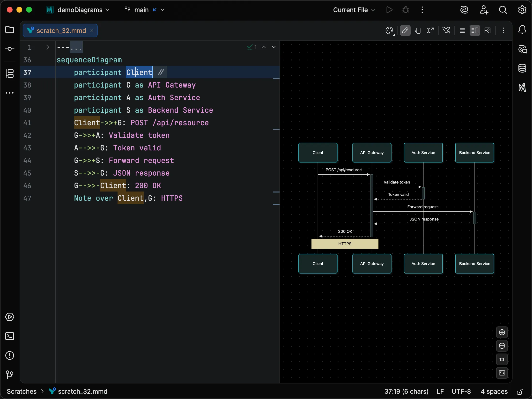
Task: Open the Project folder tool window
Action: click(10, 30)
